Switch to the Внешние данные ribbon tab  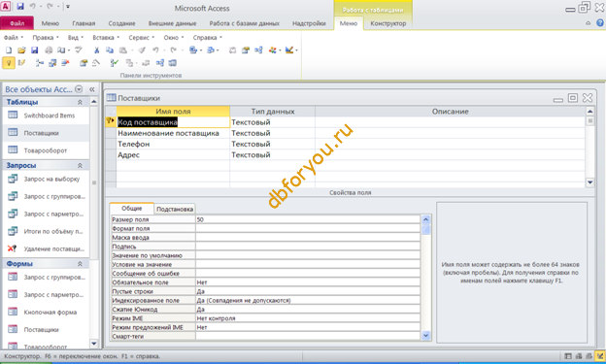coord(172,23)
